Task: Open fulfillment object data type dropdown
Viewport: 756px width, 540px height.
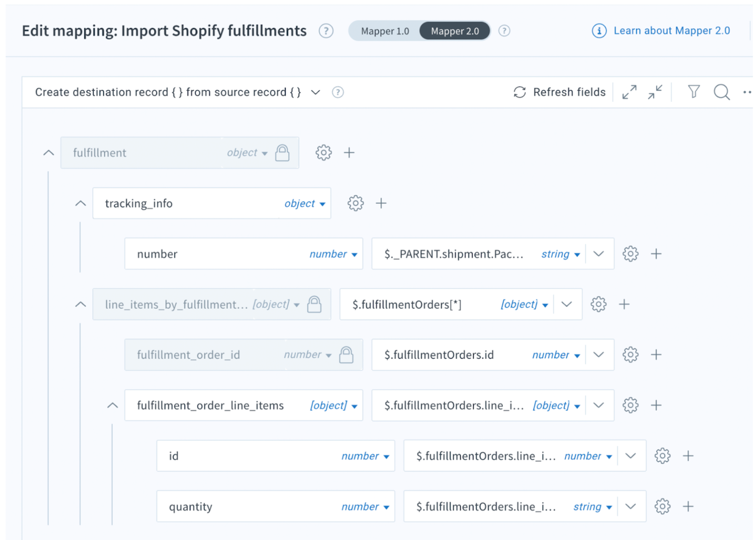Action: pyautogui.click(x=247, y=153)
